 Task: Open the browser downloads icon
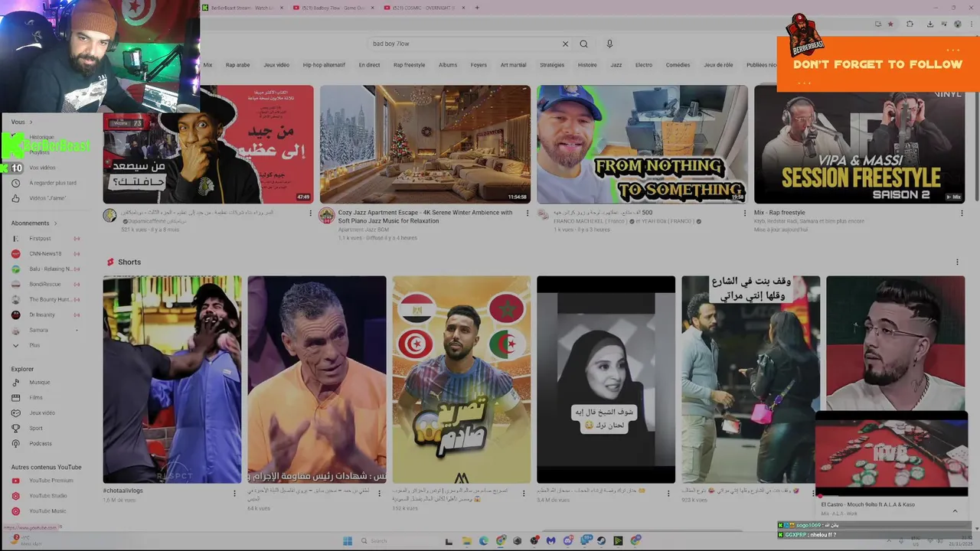pos(929,24)
